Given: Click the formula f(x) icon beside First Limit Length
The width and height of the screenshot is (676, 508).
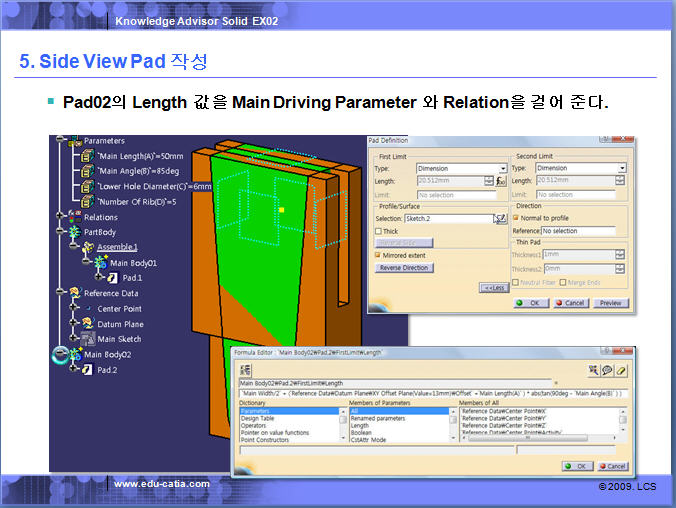Looking at the screenshot, I should (x=500, y=181).
